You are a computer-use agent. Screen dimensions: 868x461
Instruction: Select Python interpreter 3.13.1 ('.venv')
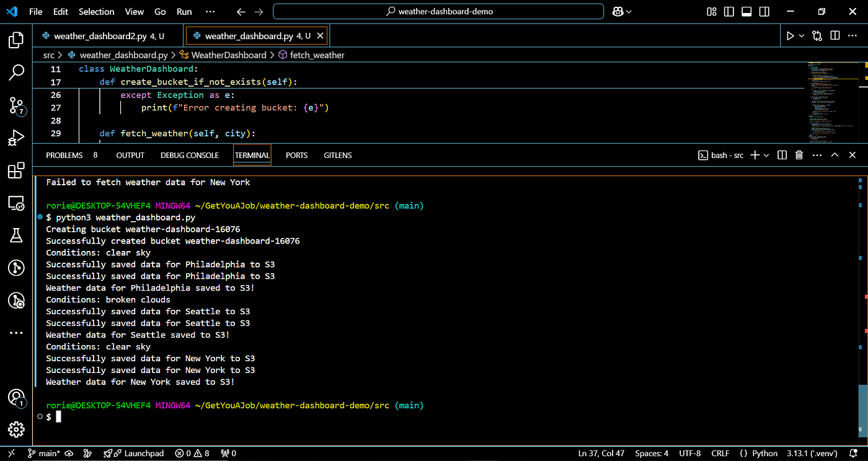point(812,454)
